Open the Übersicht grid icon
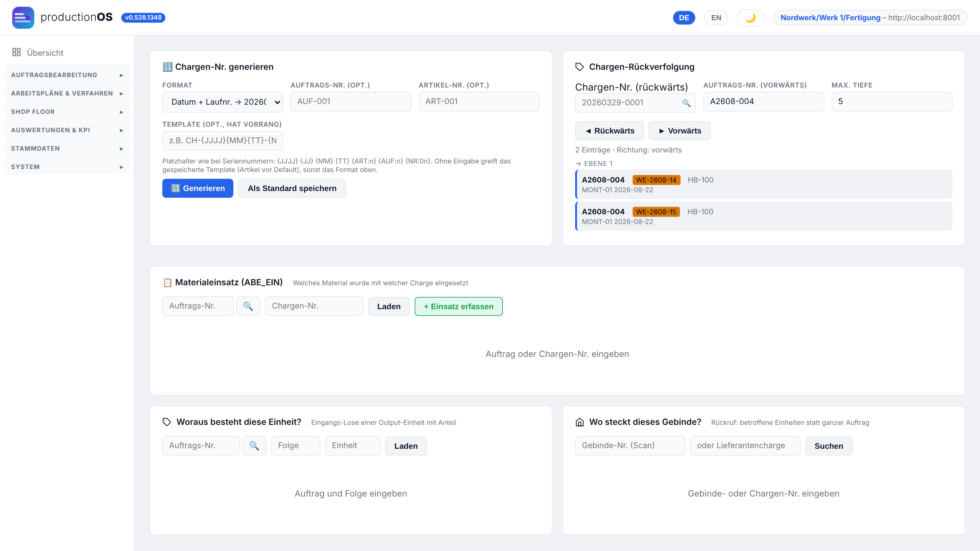This screenshot has width=980, height=551. [x=16, y=52]
